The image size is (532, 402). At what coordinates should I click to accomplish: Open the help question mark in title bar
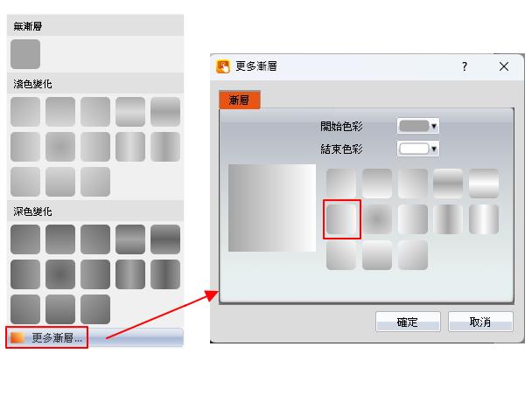465,66
